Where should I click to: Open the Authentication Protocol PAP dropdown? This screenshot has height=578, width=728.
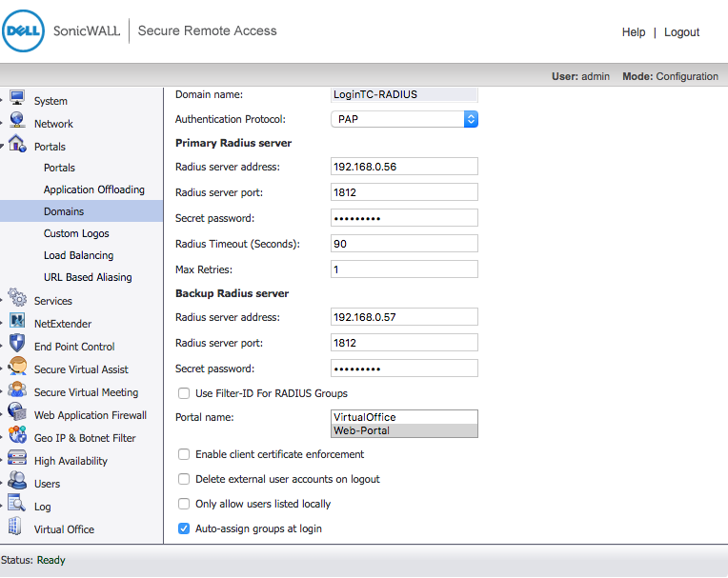point(404,119)
